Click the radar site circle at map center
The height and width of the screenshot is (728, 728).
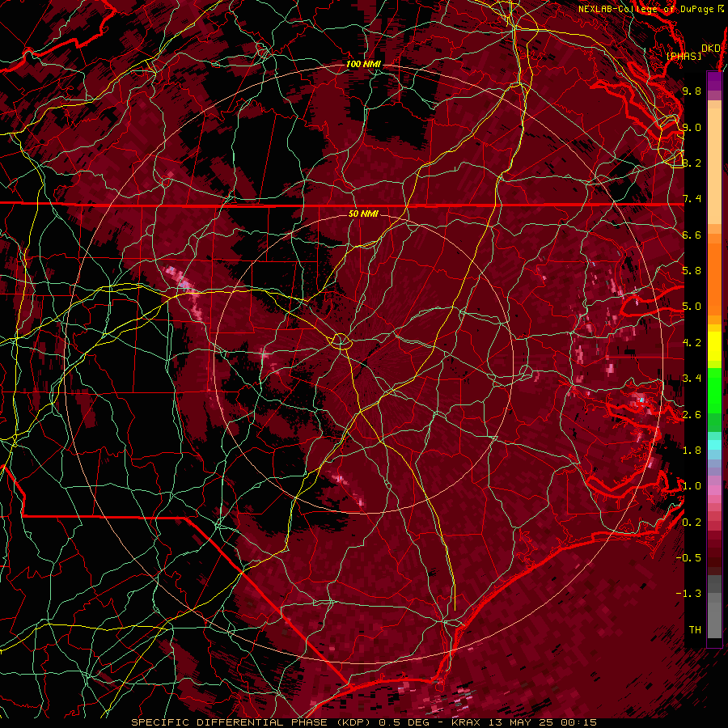point(341,341)
